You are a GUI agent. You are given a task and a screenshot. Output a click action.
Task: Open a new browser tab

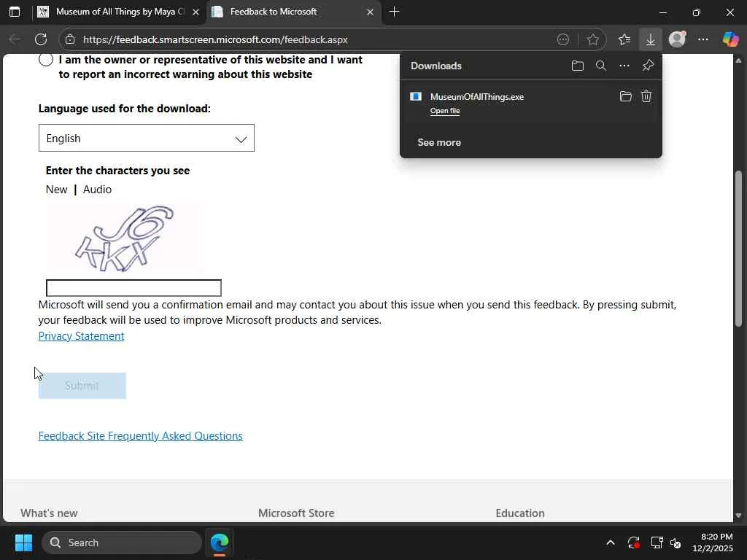click(x=394, y=12)
